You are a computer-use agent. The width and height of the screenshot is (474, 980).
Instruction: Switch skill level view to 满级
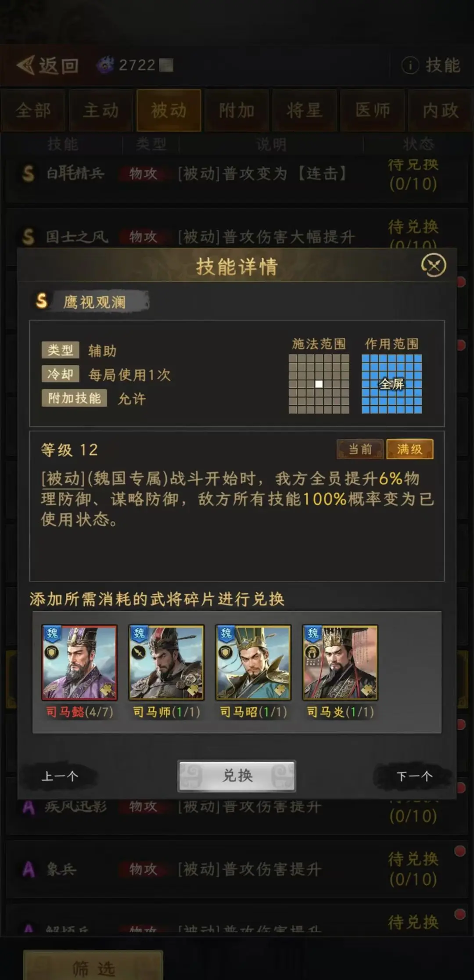[x=409, y=449]
